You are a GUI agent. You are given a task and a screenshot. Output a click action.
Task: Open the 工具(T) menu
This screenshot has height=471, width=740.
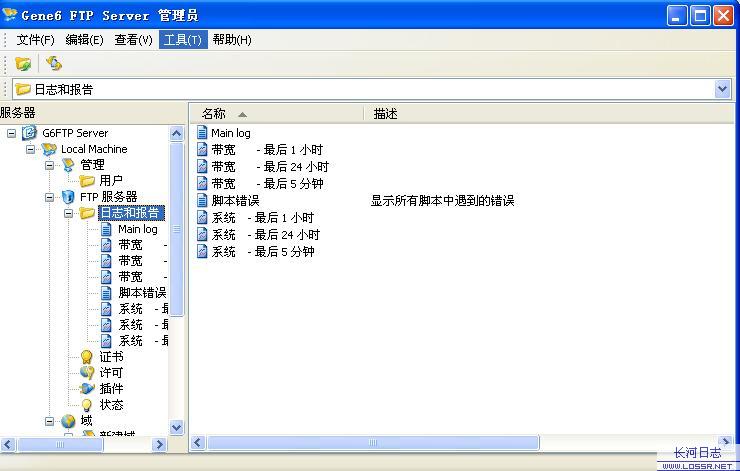point(183,40)
